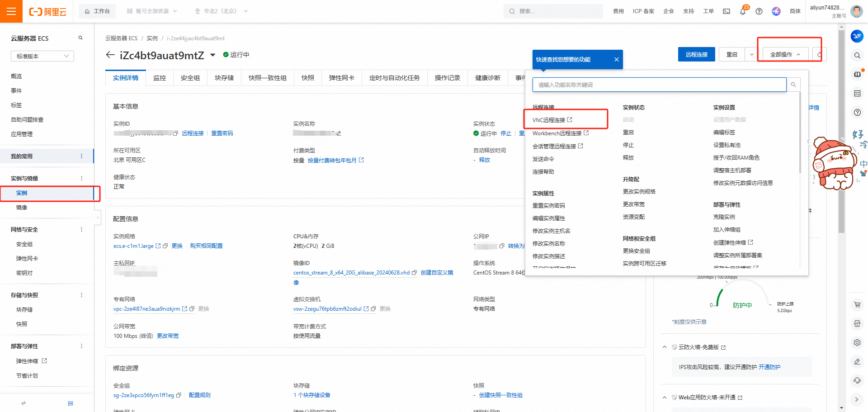Copy the ecs.e-c1m1.large instance type
Screen dimensions: 868x412
(165, 246)
